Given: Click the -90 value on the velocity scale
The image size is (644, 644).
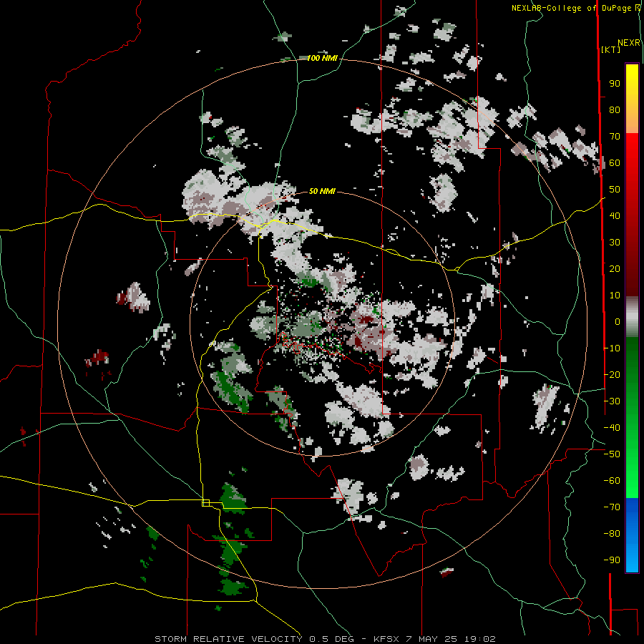Looking at the screenshot, I should (612, 560).
